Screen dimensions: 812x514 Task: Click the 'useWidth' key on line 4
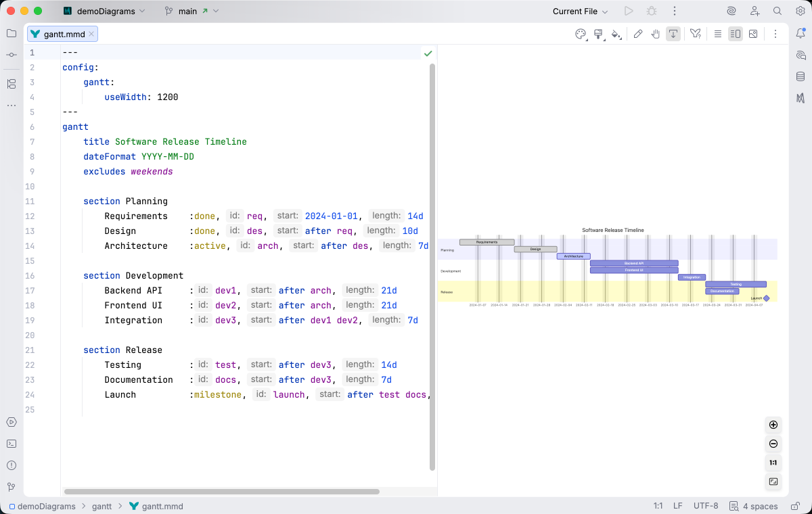pos(126,97)
